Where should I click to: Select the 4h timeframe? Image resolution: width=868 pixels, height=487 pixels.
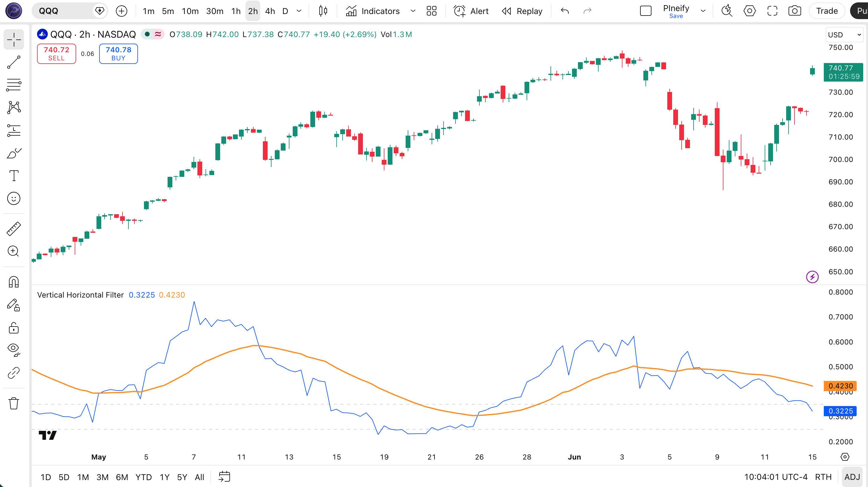(x=270, y=11)
